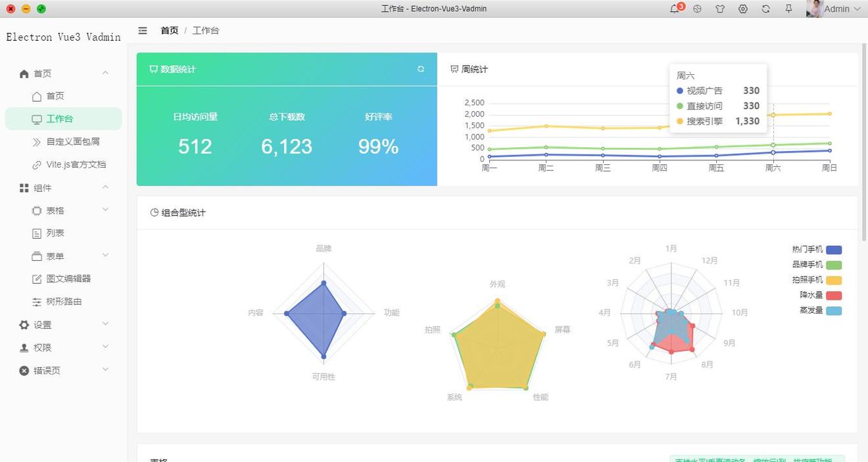Click 首页 in the breadcrumb

click(x=169, y=31)
